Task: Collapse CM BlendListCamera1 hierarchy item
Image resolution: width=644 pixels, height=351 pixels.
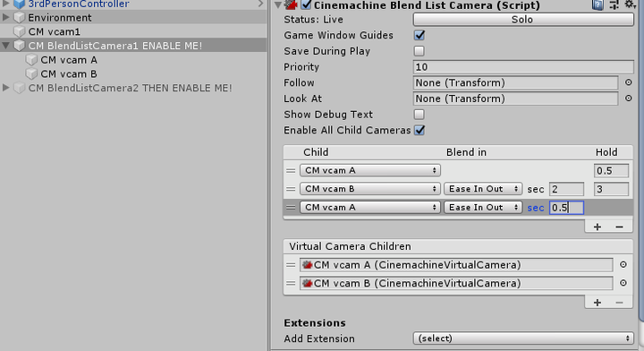Action: (x=5, y=46)
